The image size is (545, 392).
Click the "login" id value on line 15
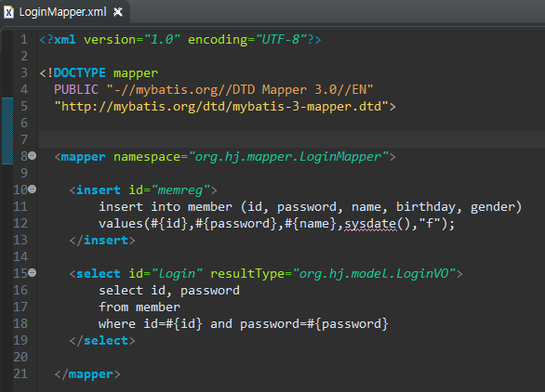[177, 274]
